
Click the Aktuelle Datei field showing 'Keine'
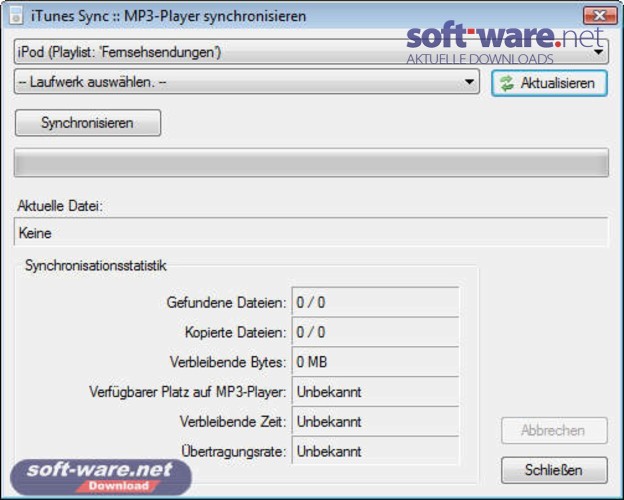click(x=311, y=232)
